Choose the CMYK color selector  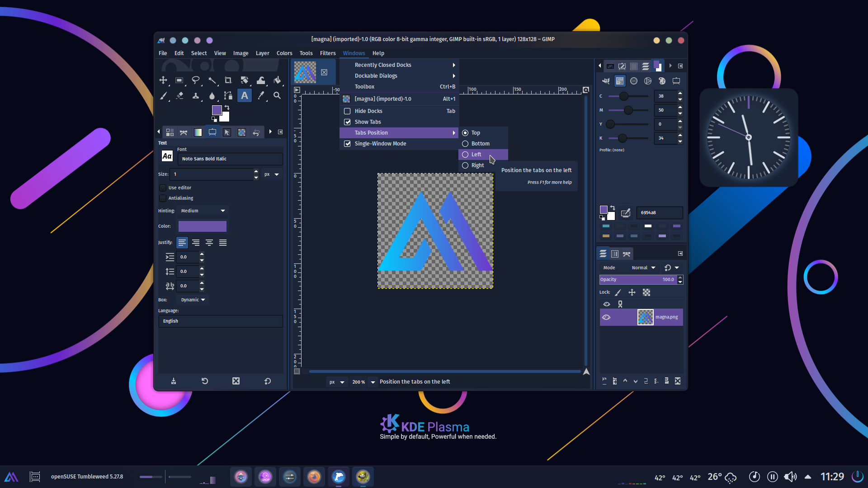(620, 81)
